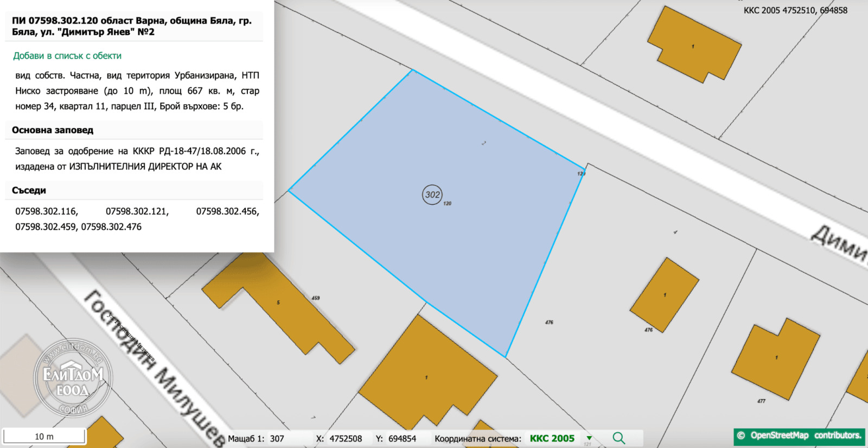Click the X coordinate input field

[346, 439]
